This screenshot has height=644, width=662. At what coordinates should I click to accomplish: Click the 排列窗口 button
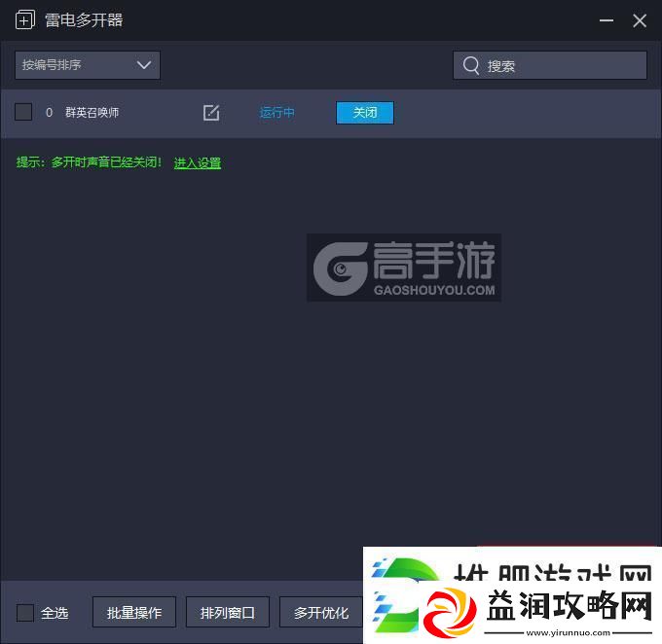tap(228, 612)
